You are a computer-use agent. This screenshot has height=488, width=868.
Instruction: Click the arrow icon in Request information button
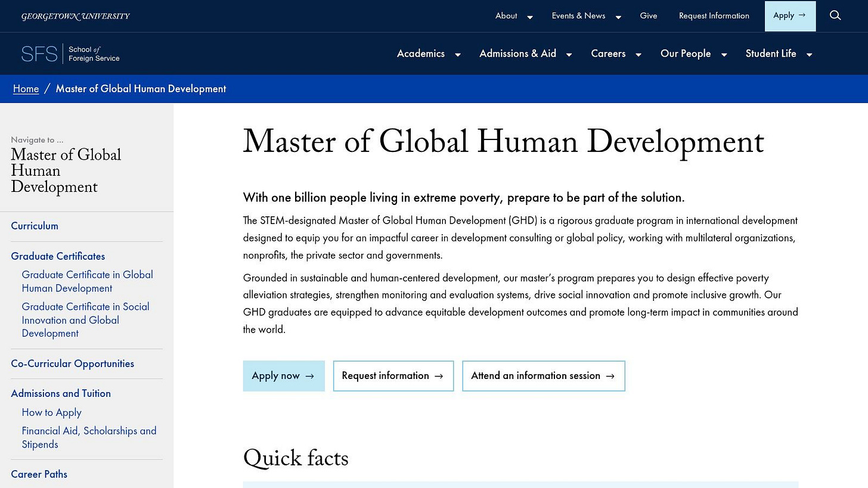439,376
